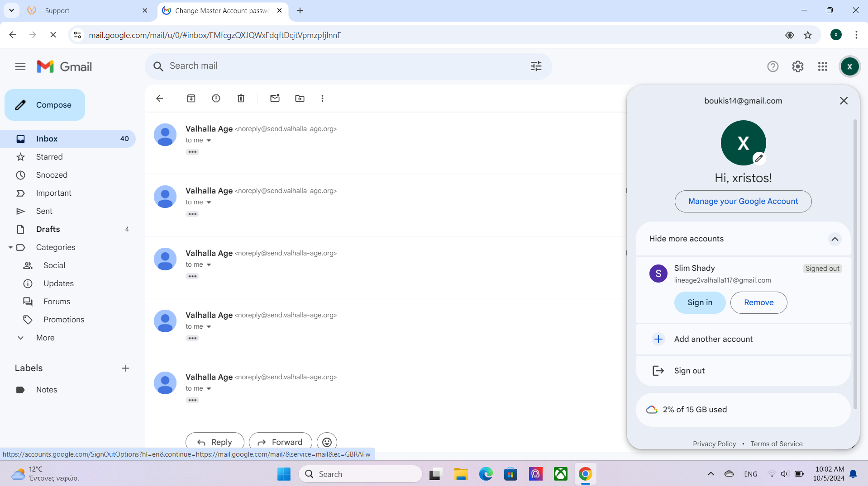Show trimmed content of first Valhalla Age email
The height and width of the screenshot is (486, 868).
click(192, 152)
